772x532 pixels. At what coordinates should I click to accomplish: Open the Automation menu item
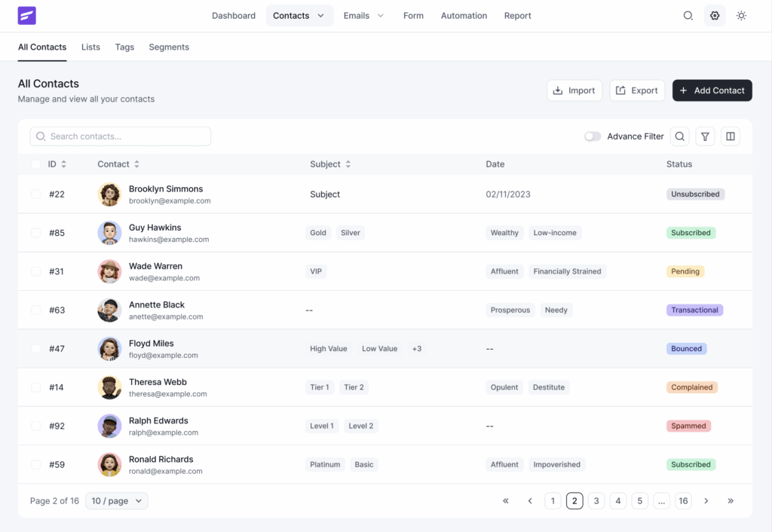click(464, 15)
